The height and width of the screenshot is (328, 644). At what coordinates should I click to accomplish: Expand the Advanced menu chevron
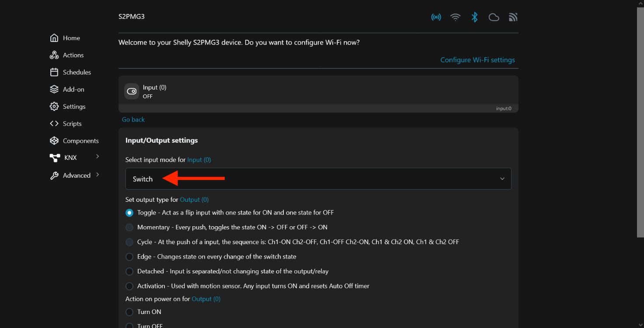coord(97,175)
